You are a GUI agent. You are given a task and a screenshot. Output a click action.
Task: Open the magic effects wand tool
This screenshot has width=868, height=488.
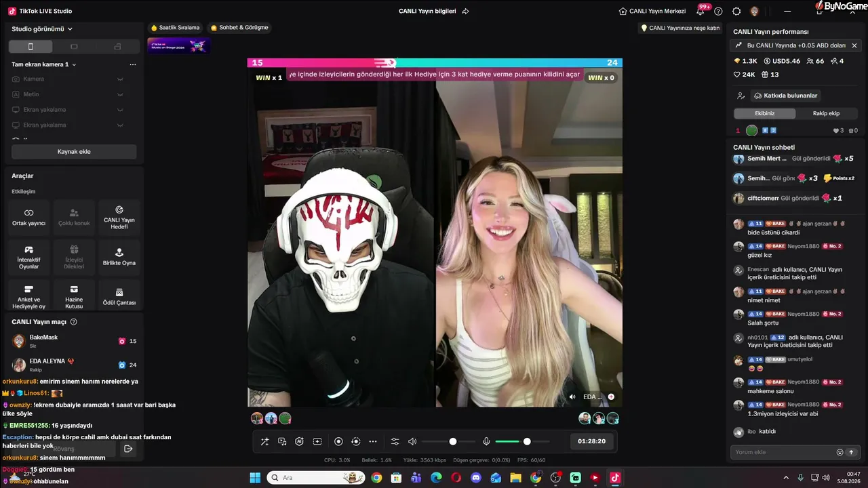pos(265,442)
